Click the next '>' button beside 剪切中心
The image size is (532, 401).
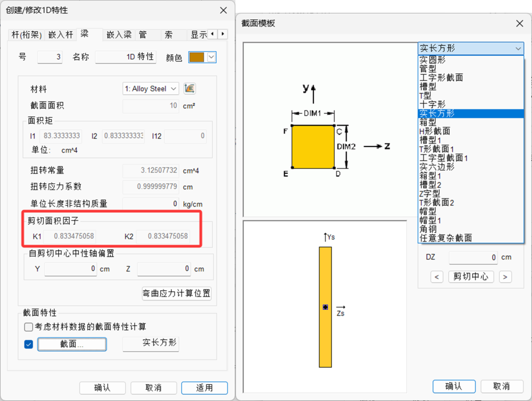(504, 277)
